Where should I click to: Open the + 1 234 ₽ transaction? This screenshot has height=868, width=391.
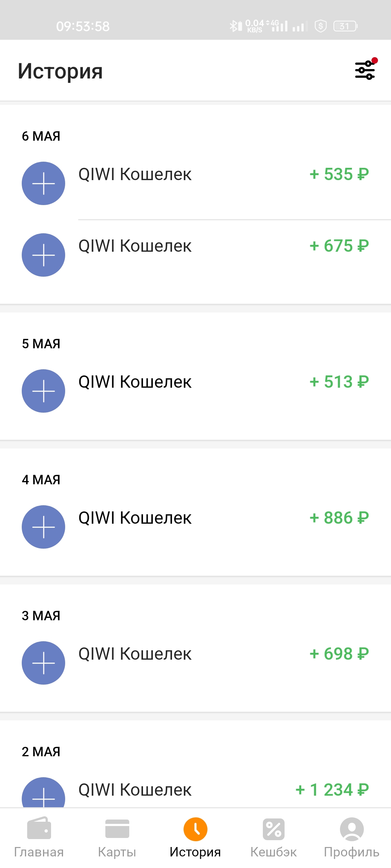point(332,790)
